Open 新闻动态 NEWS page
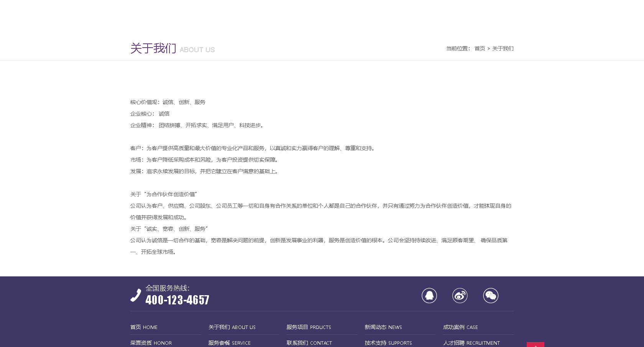 click(x=383, y=327)
